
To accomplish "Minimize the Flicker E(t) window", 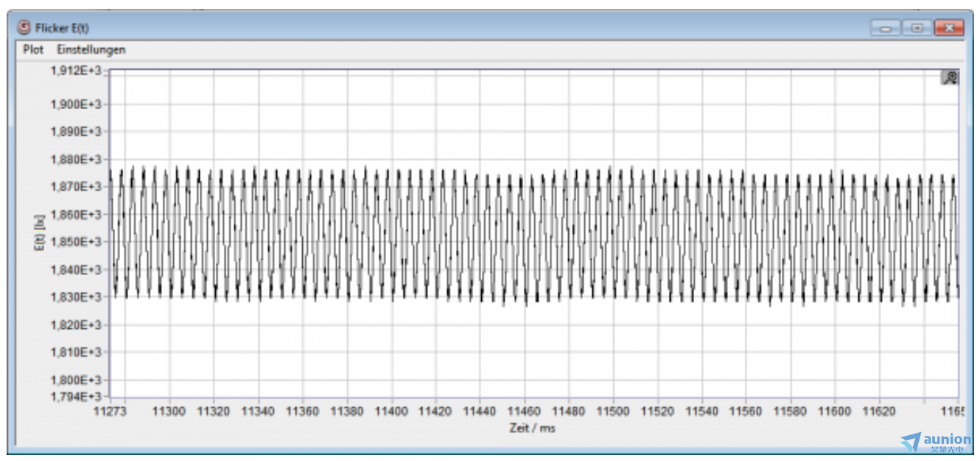I will pos(885,28).
